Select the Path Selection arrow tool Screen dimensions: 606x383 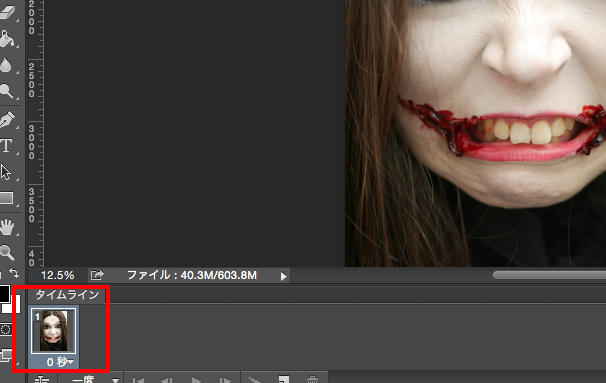point(6,172)
